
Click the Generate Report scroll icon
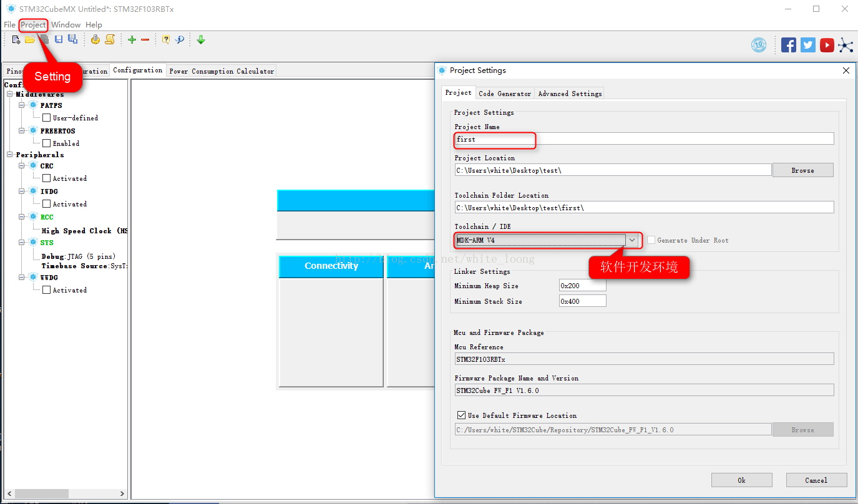point(109,40)
